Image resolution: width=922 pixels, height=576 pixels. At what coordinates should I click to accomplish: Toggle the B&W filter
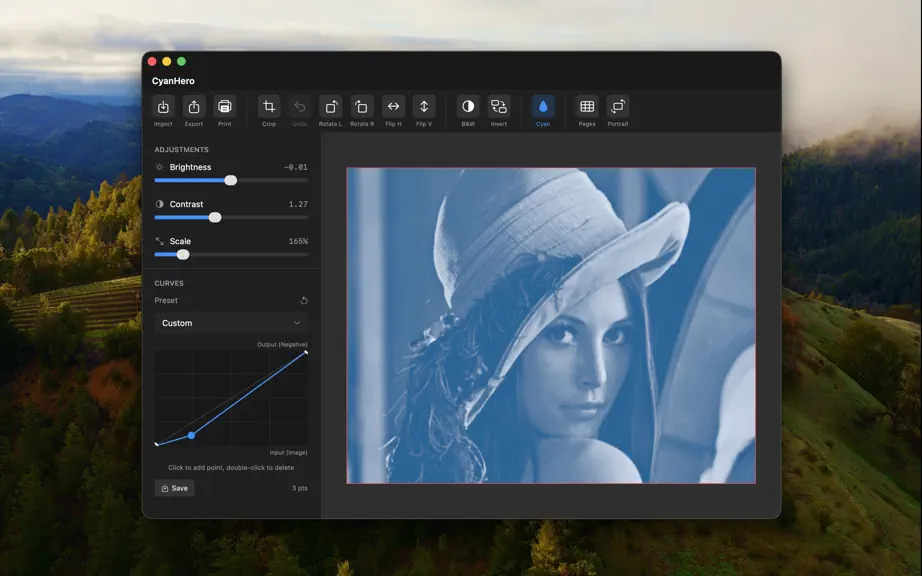coord(468,106)
